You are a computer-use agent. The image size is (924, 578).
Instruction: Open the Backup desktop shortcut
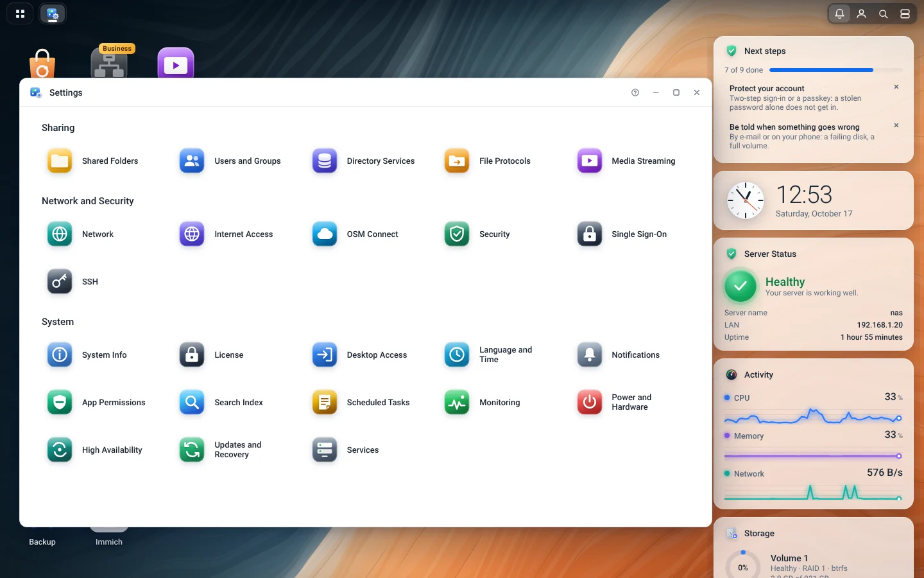click(42, 542)
